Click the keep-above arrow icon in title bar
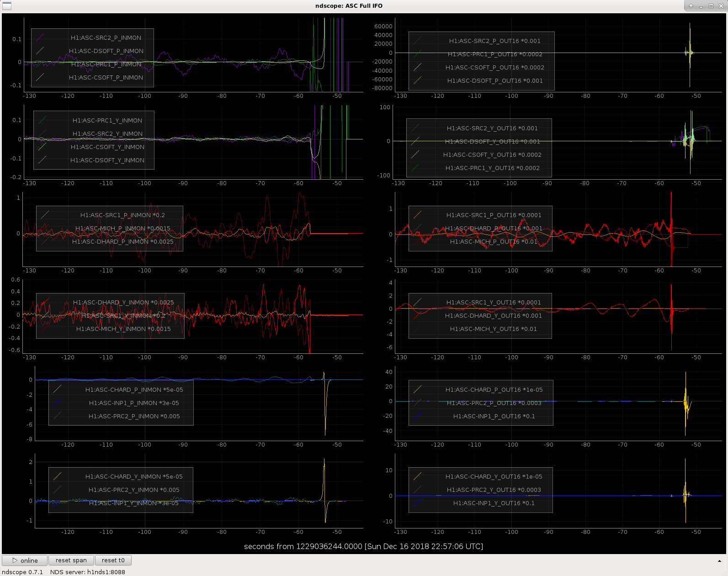This screenshot has width=728, height=576. click(x=691, y=6)
